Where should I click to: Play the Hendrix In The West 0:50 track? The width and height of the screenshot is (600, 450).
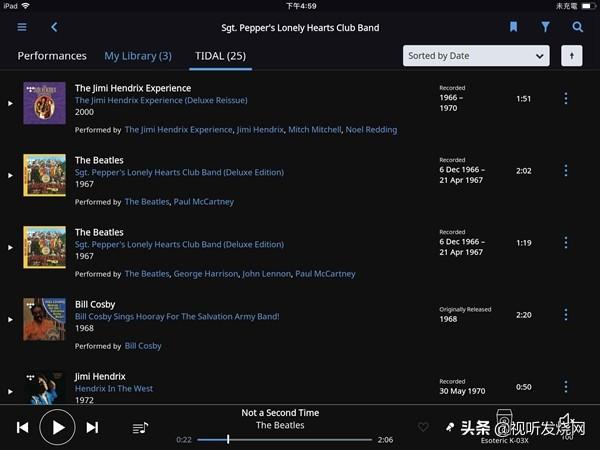10,391
